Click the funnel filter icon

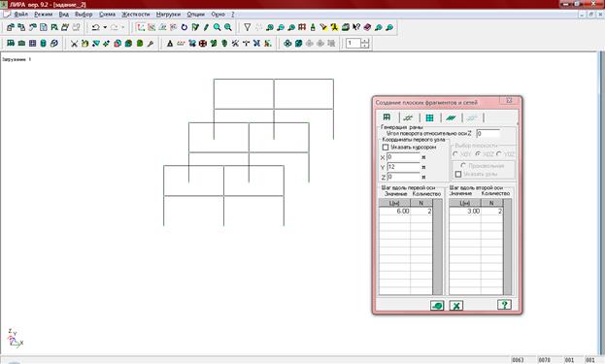pyautogui.click(x=248, y=27)
